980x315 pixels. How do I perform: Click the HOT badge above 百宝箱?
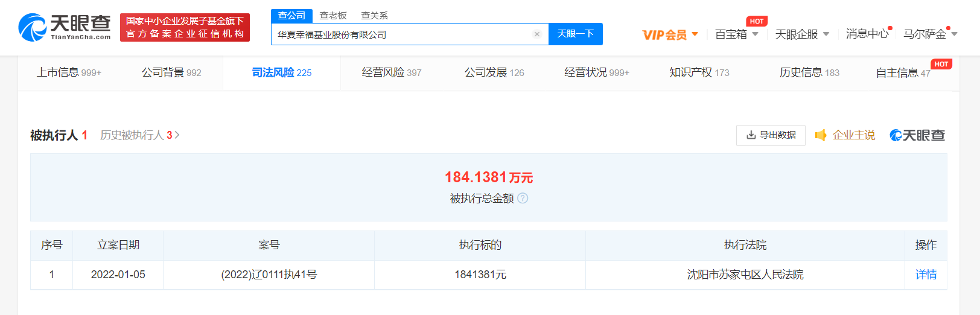click(x=757, y=21)
